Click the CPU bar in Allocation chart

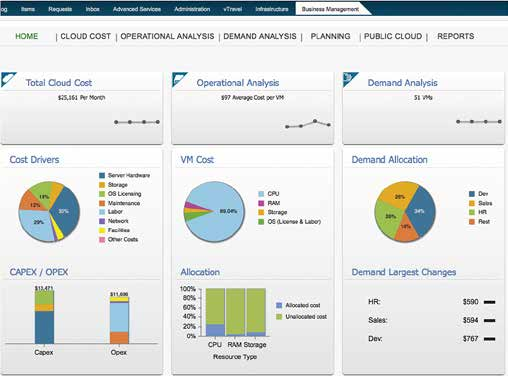[x=215, y=312]
